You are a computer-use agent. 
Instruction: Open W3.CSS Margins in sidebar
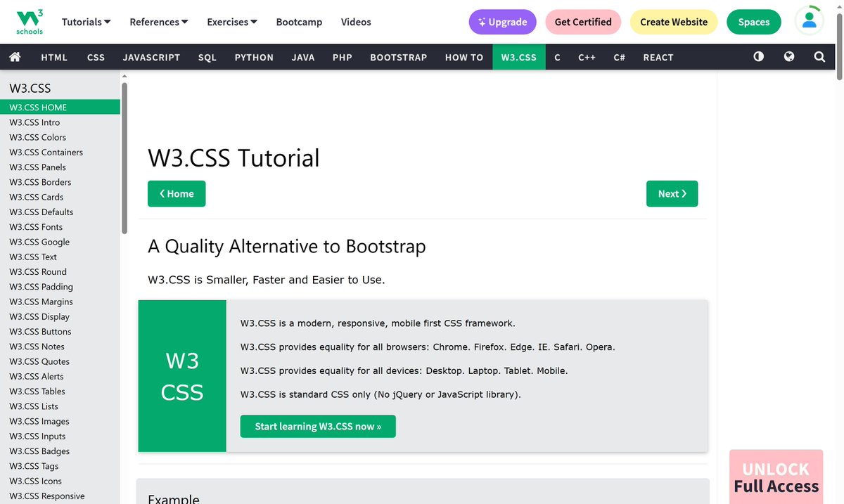60,302
